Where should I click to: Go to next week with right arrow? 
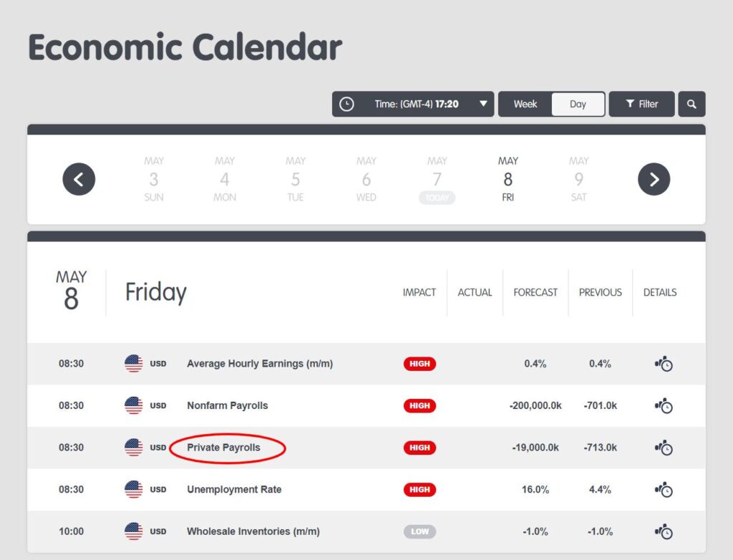[x=654, y=179]
